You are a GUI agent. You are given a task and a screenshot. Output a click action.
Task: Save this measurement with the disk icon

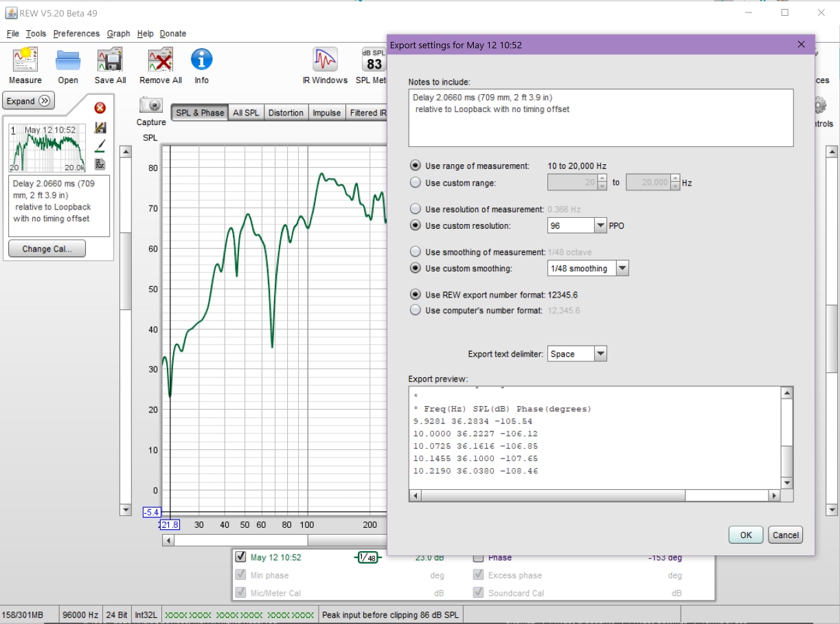[100, 127]
